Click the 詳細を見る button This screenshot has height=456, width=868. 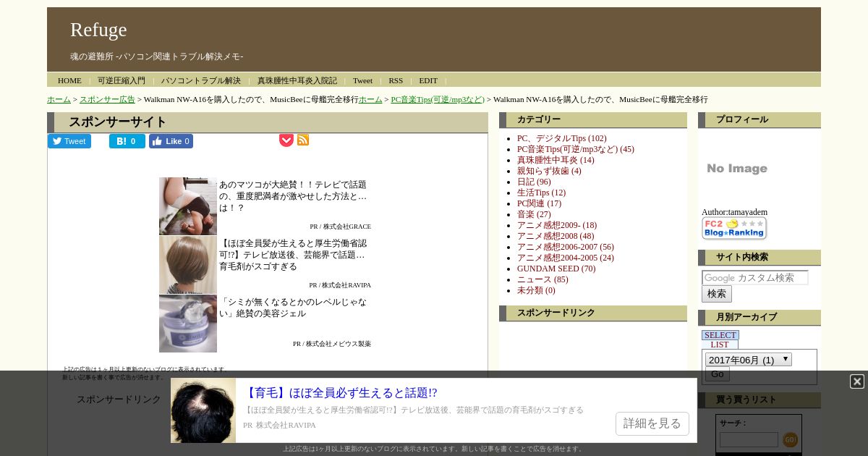click(652, 423)
